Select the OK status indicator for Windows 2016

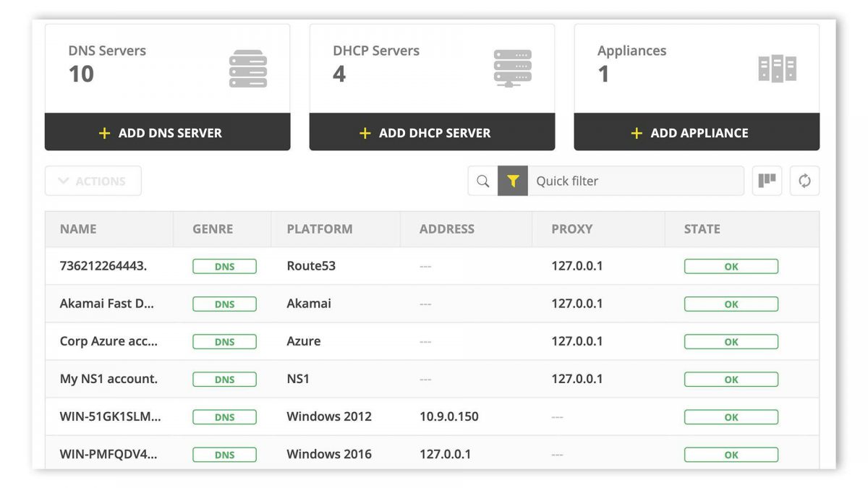click(x=731, y=455)
